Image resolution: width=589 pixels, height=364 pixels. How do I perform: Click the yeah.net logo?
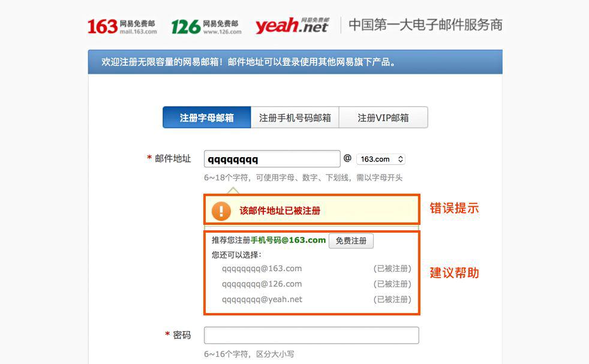click(x=292, y=26)
